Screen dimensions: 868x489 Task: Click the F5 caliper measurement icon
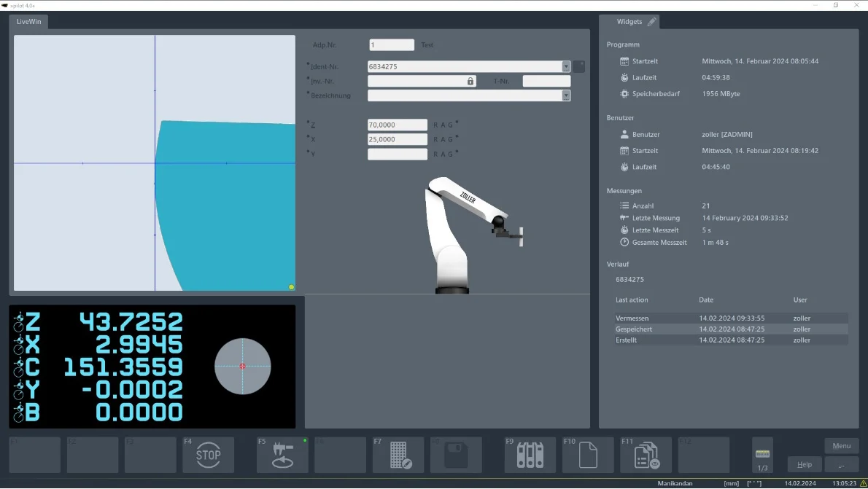(x=282, y=455)
